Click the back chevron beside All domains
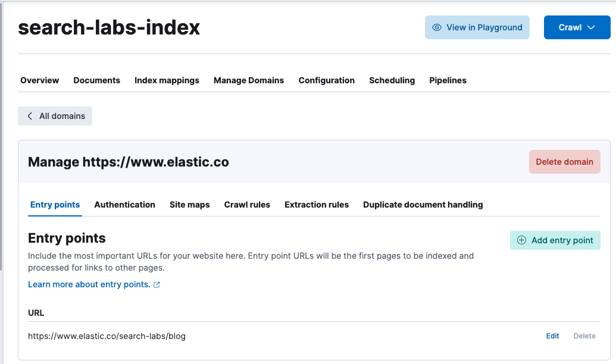Image resolution: width=616 pixels, height=364 pixels. [x=30, y=116]
